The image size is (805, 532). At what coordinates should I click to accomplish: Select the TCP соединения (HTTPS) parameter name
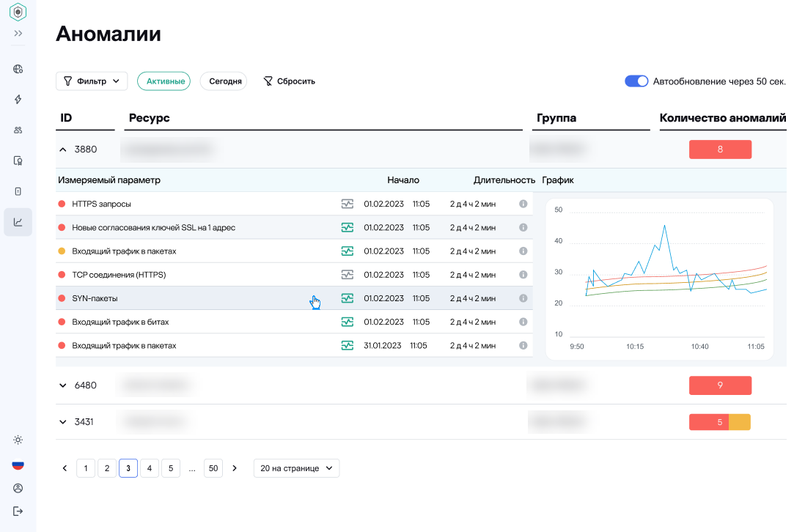click(119, 275)
